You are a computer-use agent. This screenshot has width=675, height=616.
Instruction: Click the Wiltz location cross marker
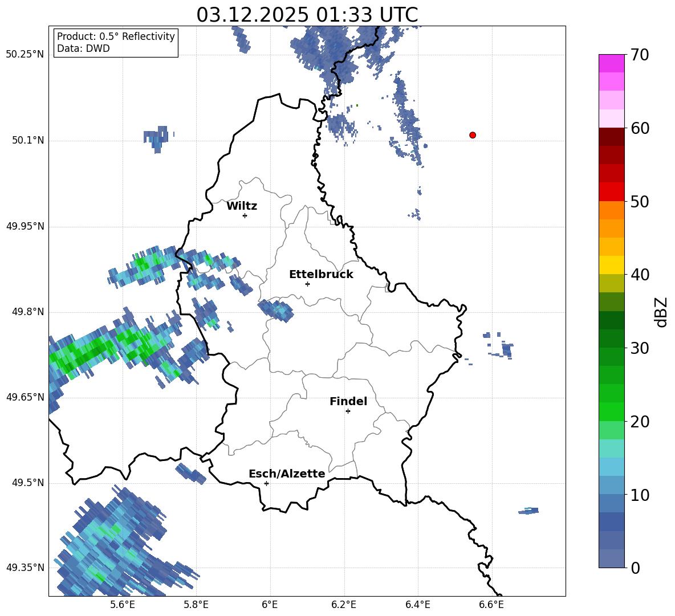[245, 215]
